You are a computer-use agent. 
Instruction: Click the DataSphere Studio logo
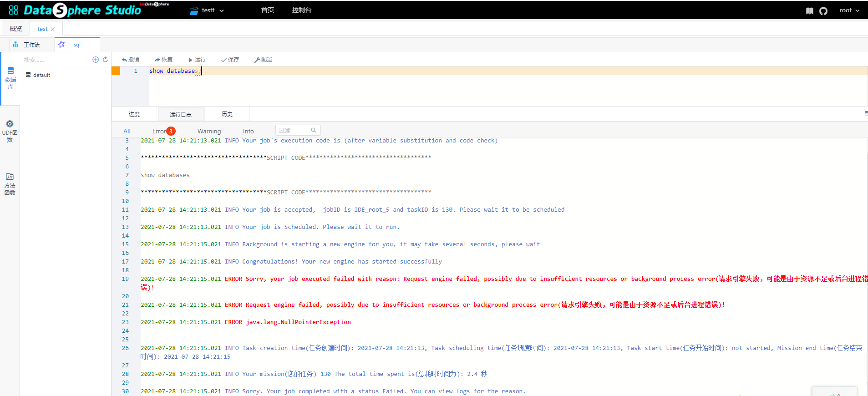tap(82, 10)
